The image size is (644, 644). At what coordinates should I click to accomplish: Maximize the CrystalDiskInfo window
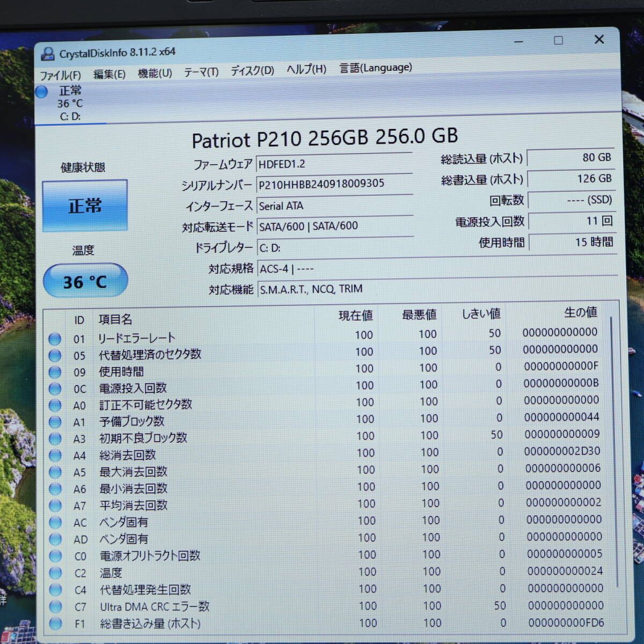[x=558, y=40]
